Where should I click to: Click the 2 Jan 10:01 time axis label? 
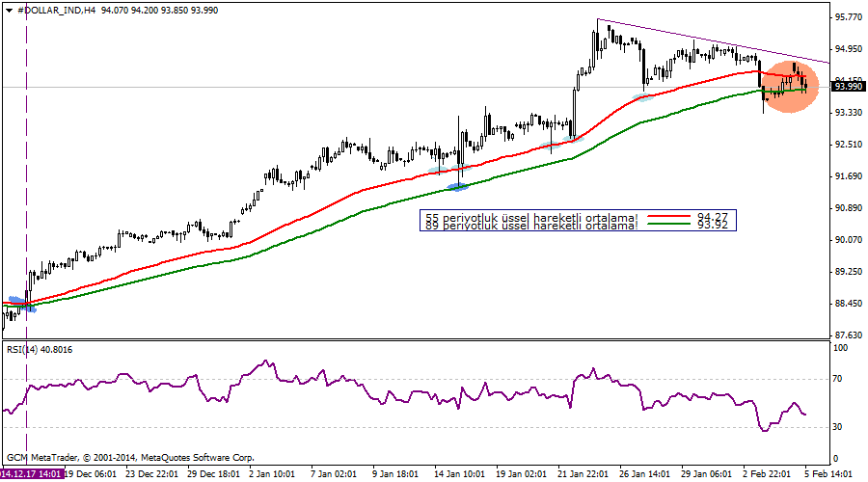point(272,474)
